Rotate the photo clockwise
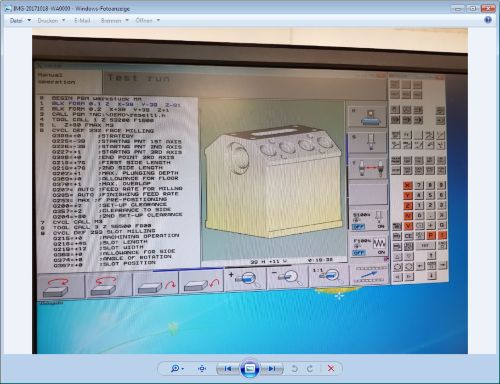Screen dimensions: 500x384 (x=310, y=369)
